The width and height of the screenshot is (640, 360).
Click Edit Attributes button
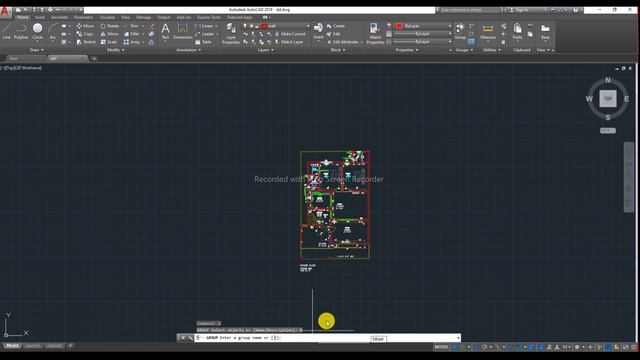coord(343,42)
